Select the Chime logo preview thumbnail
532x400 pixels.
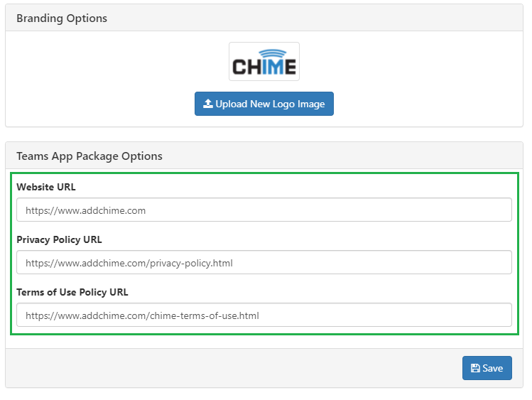(x=264, y=61)
